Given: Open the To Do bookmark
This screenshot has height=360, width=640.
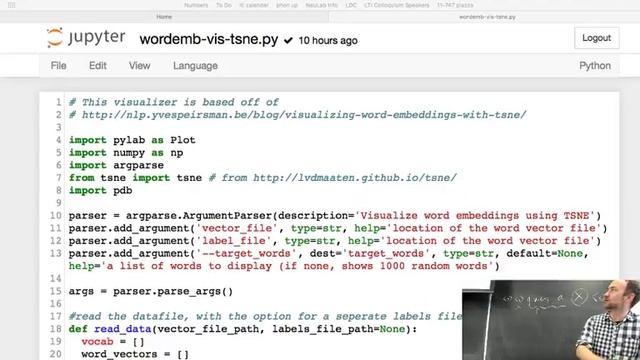Looking at the screenshot, I should (x=224, y=5).
